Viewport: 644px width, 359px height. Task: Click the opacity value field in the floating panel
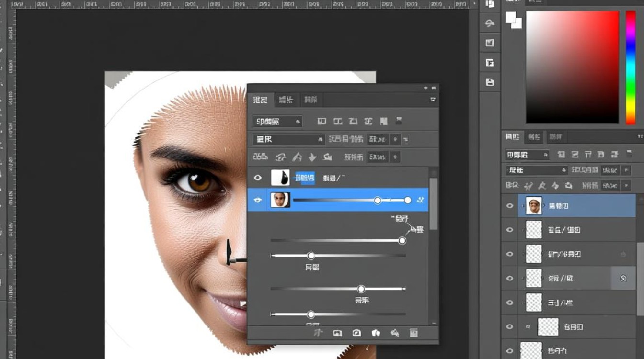click(x=378, y=139)
